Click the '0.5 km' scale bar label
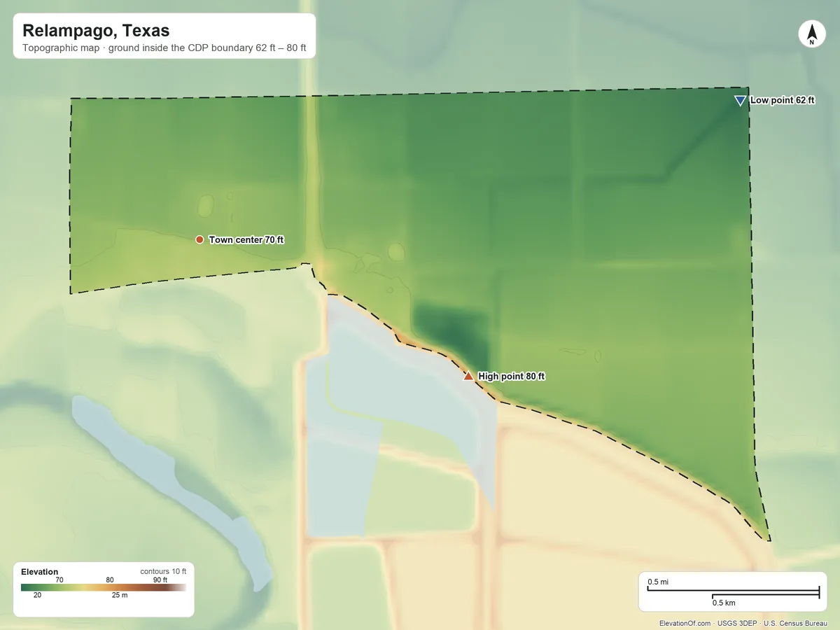 [x=724, y=603]
